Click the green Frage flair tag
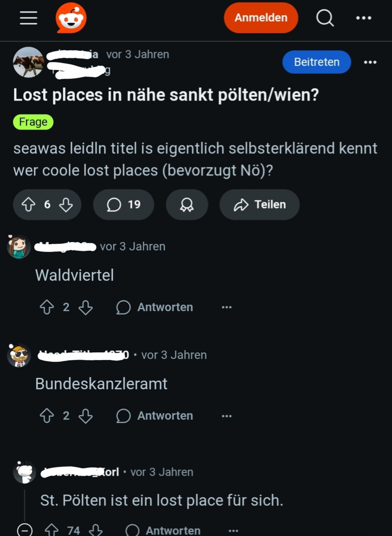 33,122
